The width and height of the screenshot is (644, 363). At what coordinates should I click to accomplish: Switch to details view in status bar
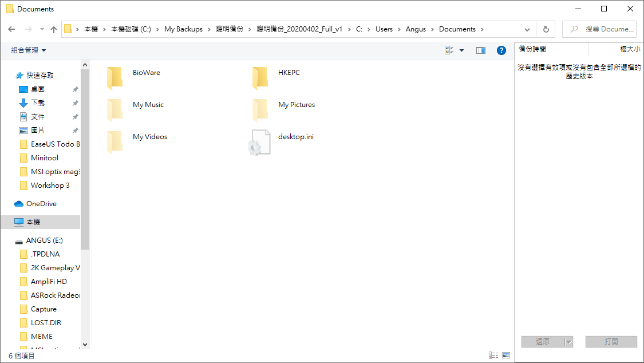(493, 355)
